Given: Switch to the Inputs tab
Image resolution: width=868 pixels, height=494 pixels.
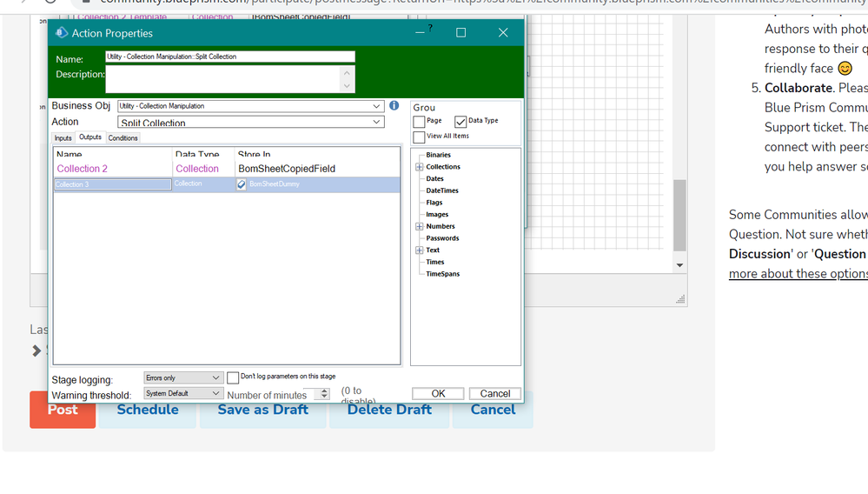Looking at the screenshot, I should [63, 138].
